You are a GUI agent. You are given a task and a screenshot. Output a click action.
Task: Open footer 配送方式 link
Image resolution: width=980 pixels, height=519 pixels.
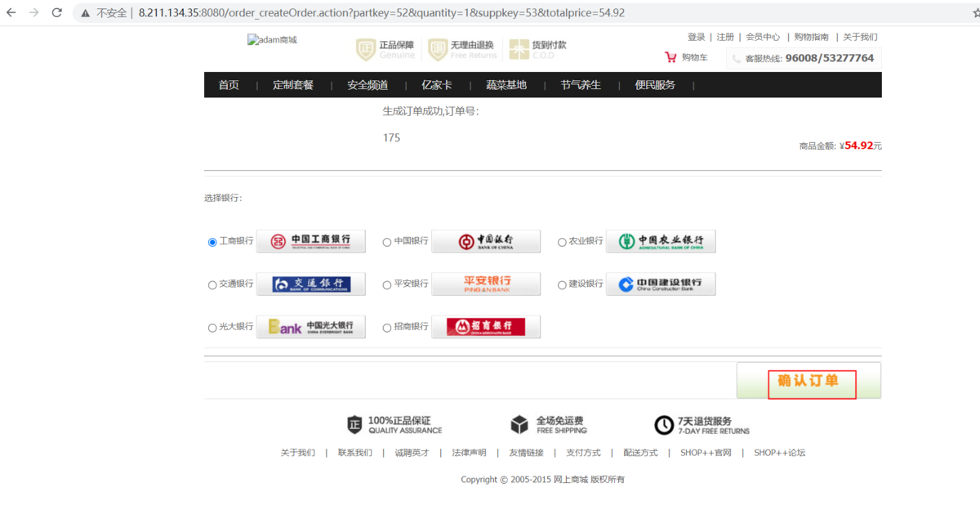coord(641,453)
